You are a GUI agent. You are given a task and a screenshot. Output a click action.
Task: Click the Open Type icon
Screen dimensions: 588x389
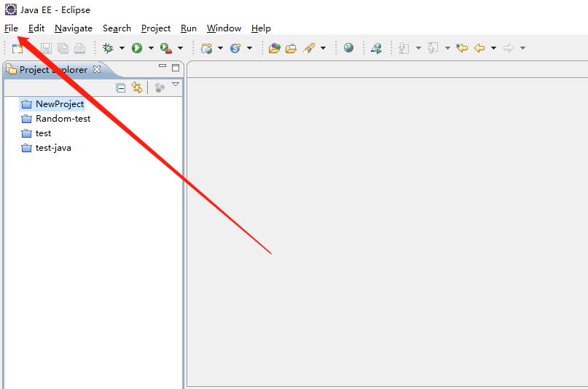click(x=274, y=48)
